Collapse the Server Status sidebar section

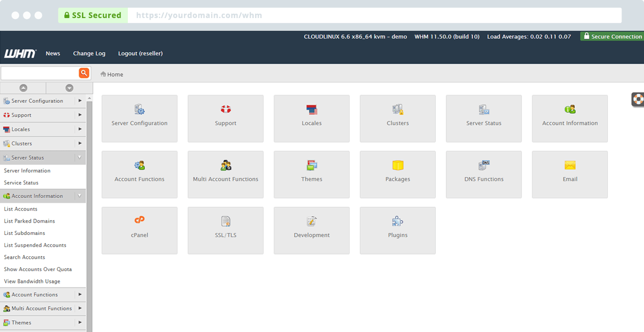click(x=80, y=157)
